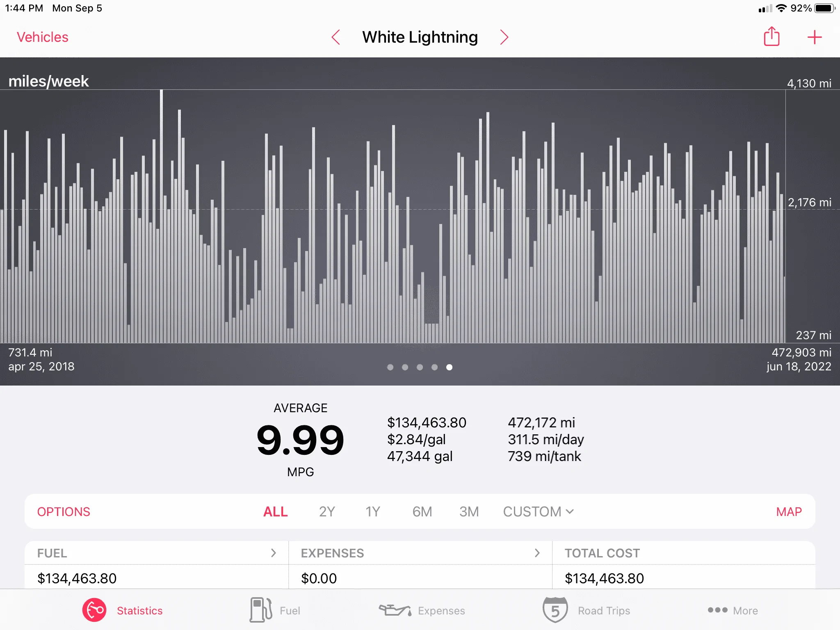
Task: Open the Road Trips shield tab
Action: pos(586,610)
